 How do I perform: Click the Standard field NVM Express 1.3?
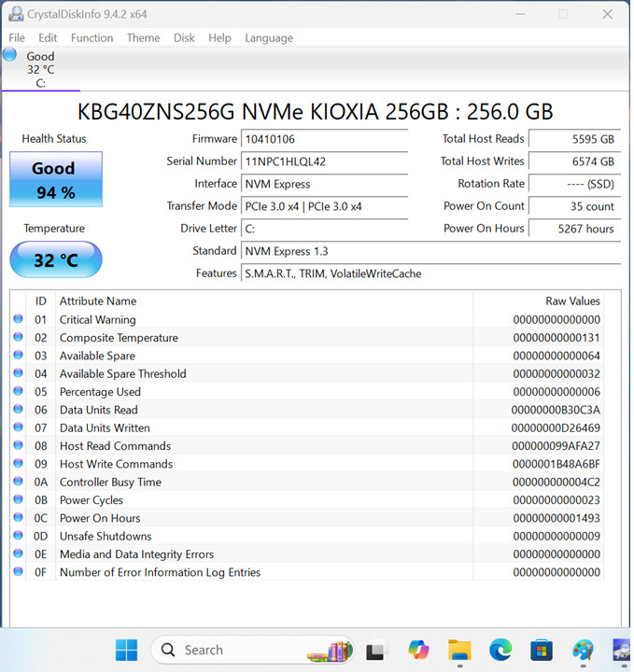tap(430, 251)
